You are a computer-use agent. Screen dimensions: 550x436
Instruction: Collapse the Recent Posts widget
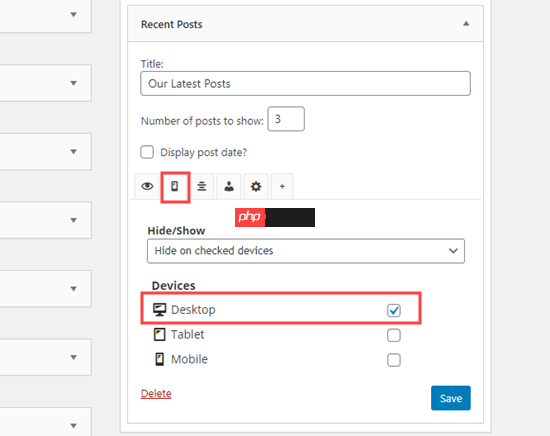click(x=466, y=24)
